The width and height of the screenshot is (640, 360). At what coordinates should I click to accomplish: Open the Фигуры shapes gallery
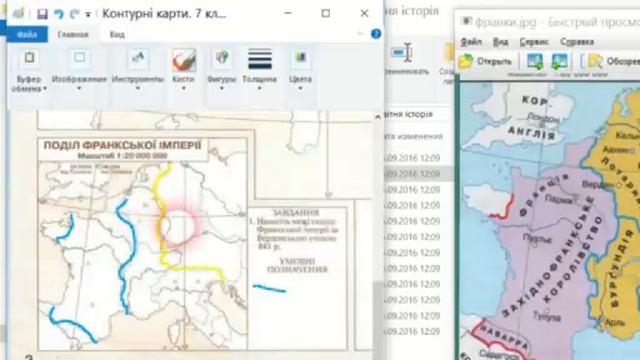(x=222, y=70)
